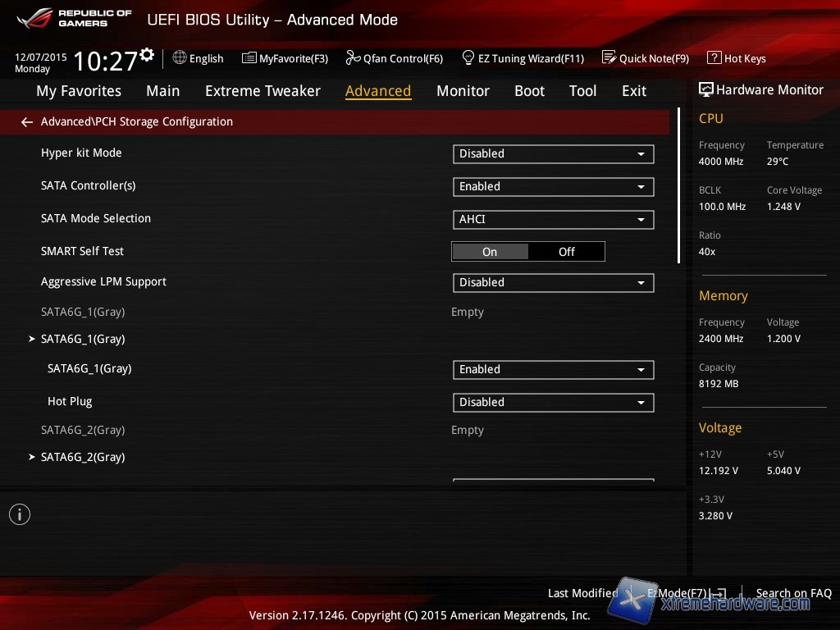The width and height of the screenshot is (840, 630).
Task: Expand the Hot Plug dropdown
Action: pos(553,402)
